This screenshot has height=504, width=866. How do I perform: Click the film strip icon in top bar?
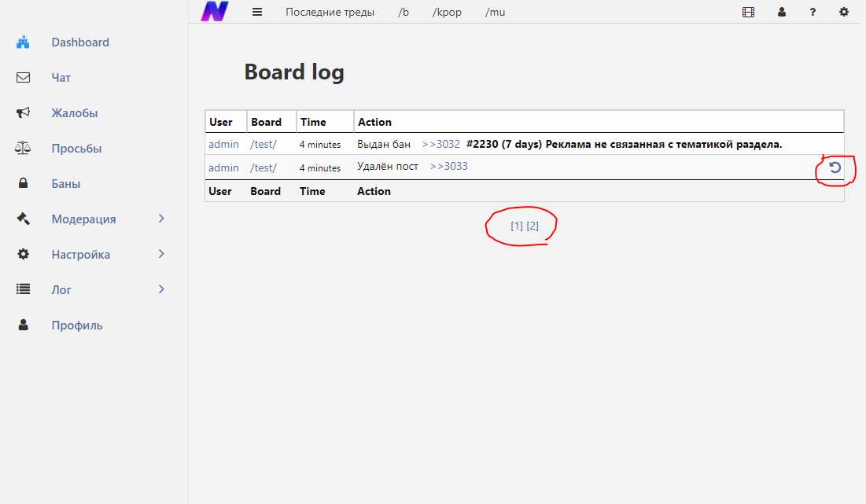point(748,13)
